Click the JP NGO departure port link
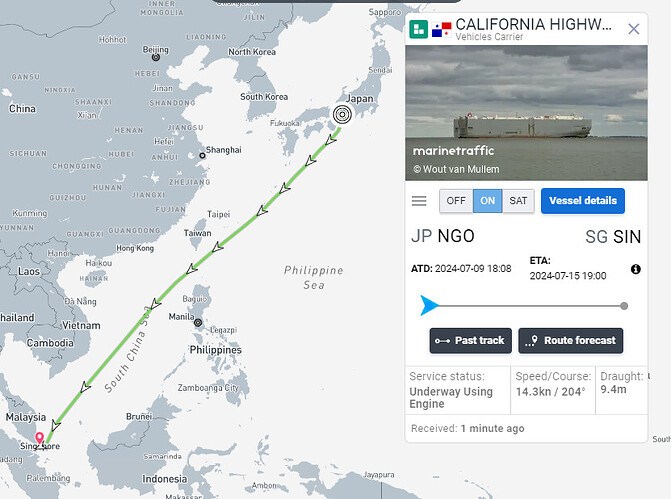The image size is (671, 499). coord(442,236)
